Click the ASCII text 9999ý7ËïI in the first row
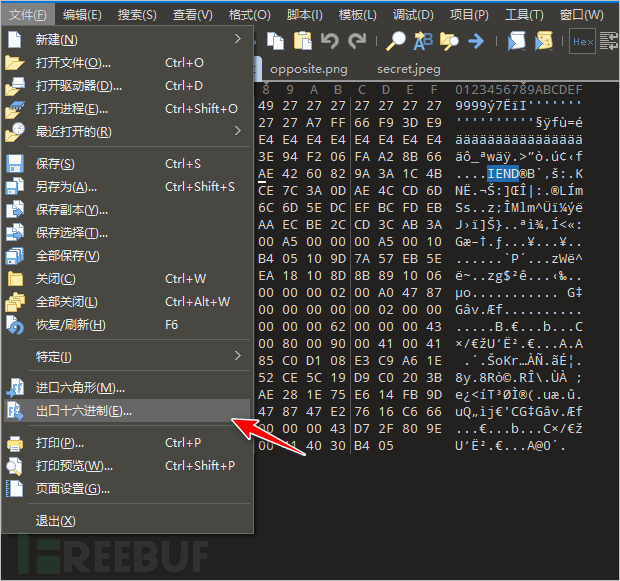This screenshot has height=581, width=620. [491, 106]
